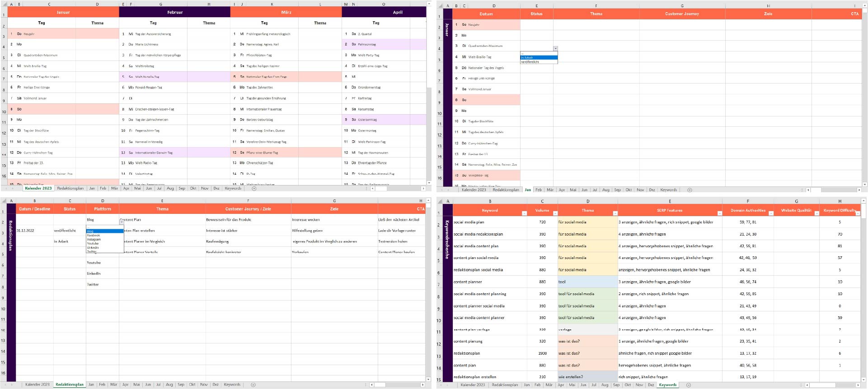Click 'Datum / Deadline' header in Redaktionsplan

35,209
